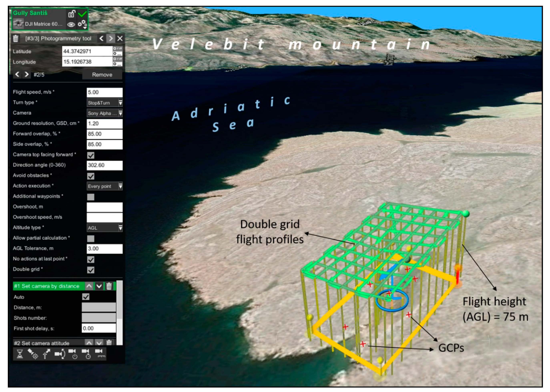Click the green checkmark route status icon
The height and width of the screenshot is (392, 550).
[x=82, y=14]
